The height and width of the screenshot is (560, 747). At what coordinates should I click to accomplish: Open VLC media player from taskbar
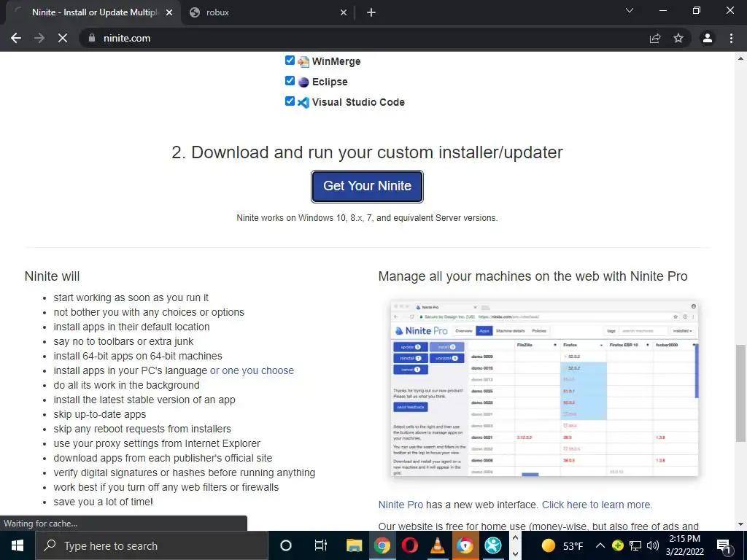tap(438, 545)
